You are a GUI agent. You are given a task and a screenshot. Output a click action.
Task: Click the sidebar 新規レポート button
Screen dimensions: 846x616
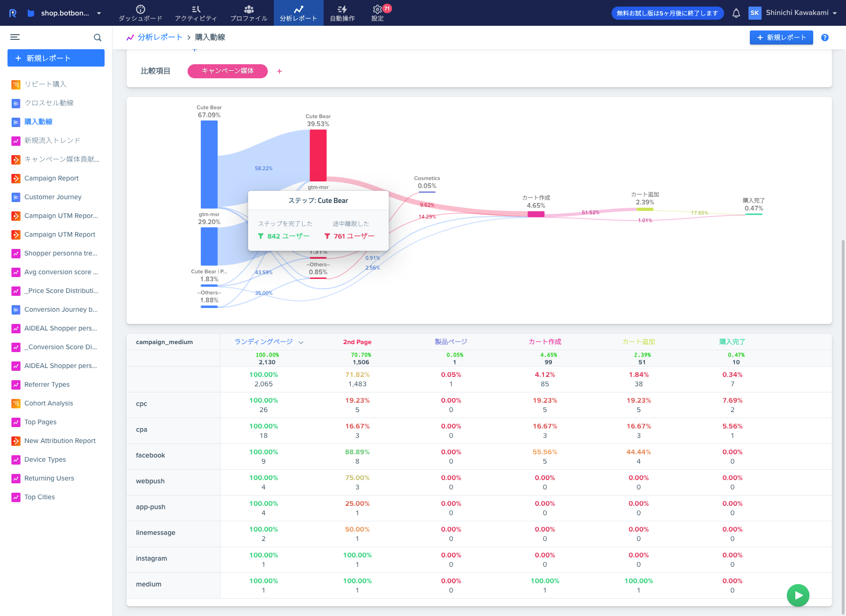click(56, 58)
